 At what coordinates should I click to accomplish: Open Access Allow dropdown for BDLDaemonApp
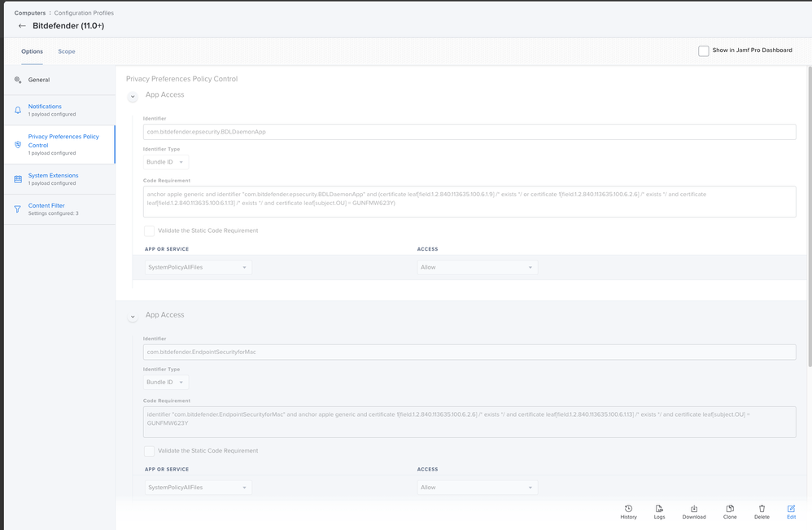[478, 267]
